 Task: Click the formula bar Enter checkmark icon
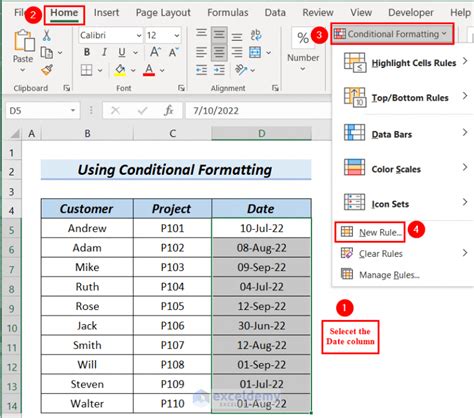pos(142,110)
